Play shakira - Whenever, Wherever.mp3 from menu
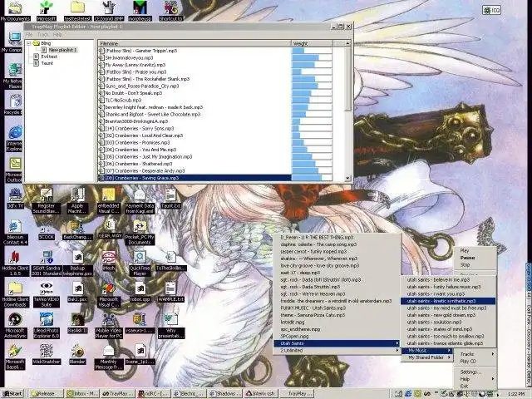This screenshot has height=399, width=532. coord(337,259)
